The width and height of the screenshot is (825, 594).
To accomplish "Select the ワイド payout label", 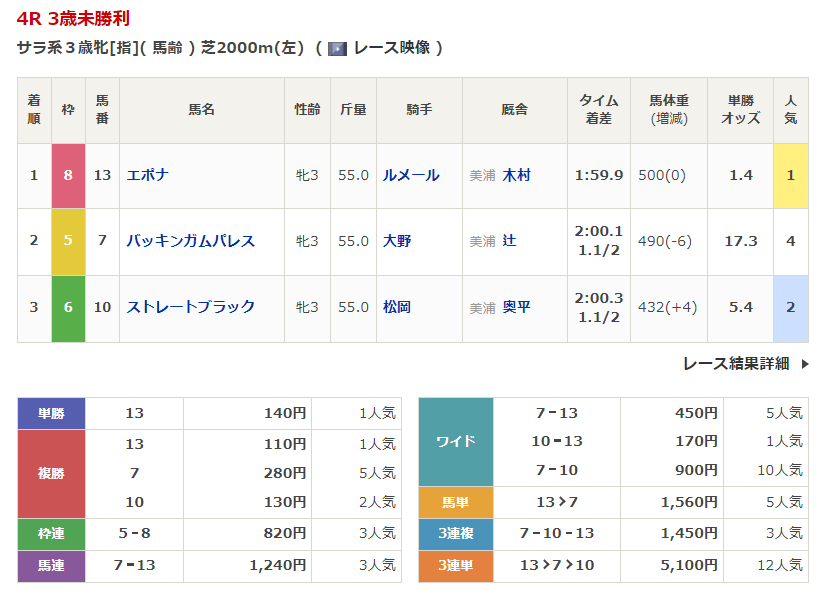I will [x=455, y=442].
